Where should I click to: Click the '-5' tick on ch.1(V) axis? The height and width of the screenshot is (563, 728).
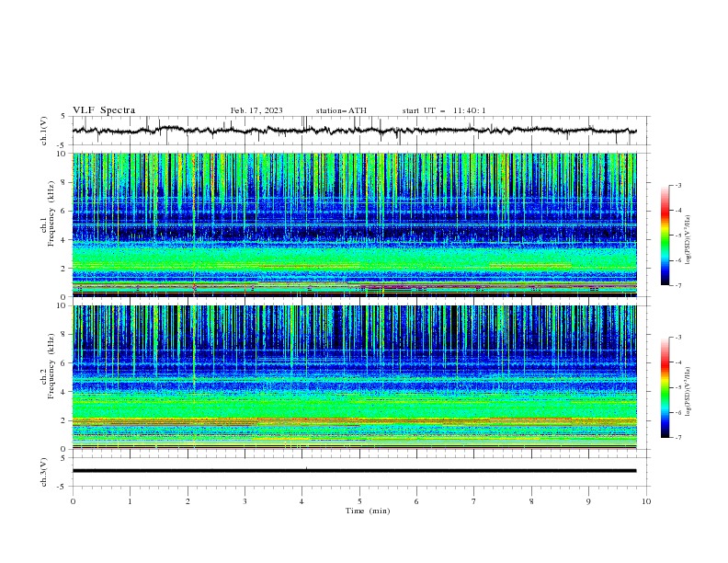tap(63, 145)
